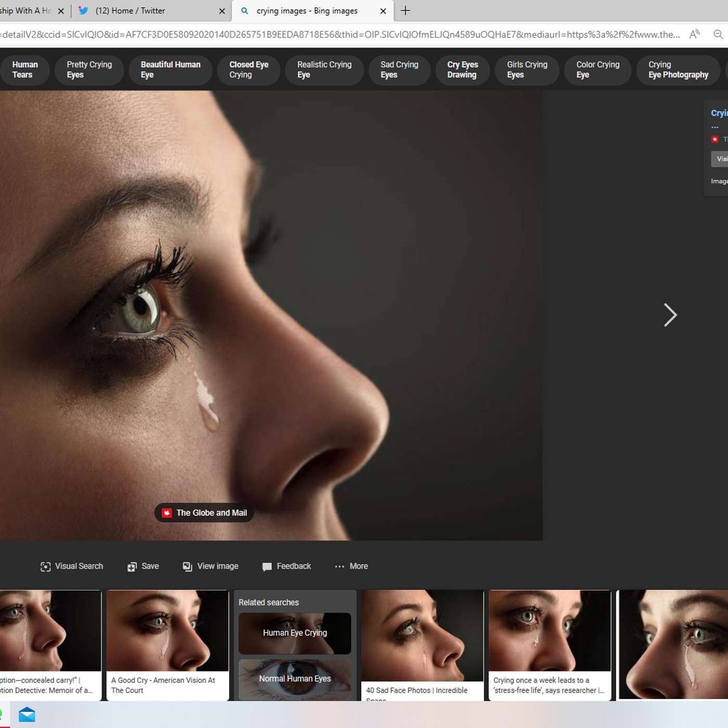Viewport: 728px width, 728px height.
Task: Click the Read aloud icon in address bar
Action: coord(694,34)
